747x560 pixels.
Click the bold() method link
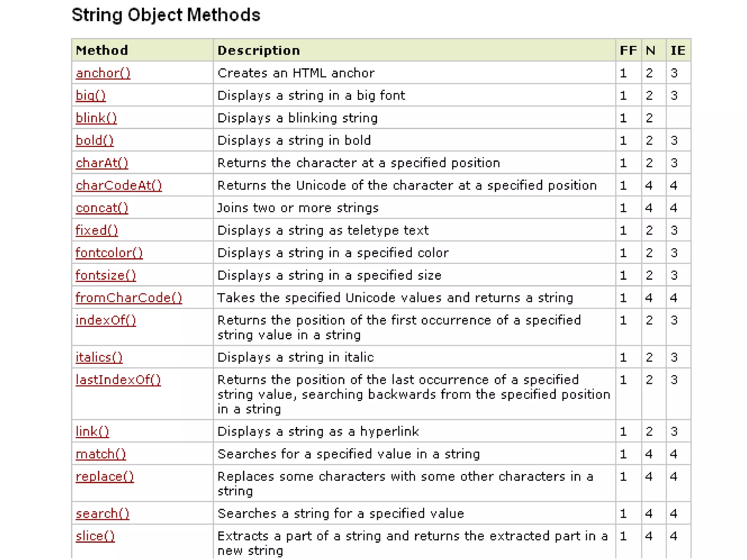pyautogui.click(x=94, y=141)
